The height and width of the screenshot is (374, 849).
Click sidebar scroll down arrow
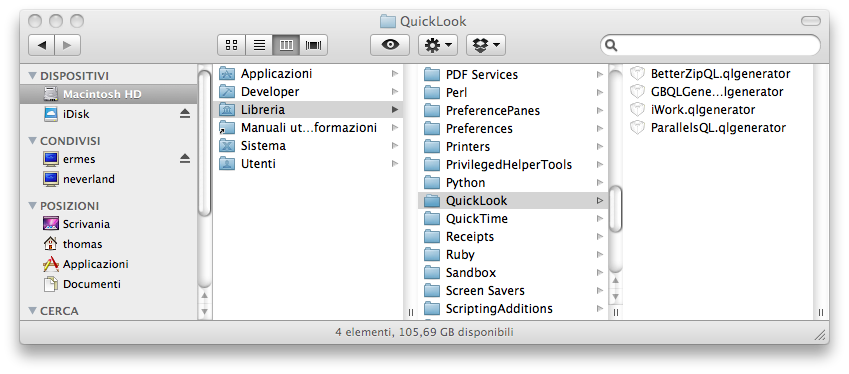point(205,312)
